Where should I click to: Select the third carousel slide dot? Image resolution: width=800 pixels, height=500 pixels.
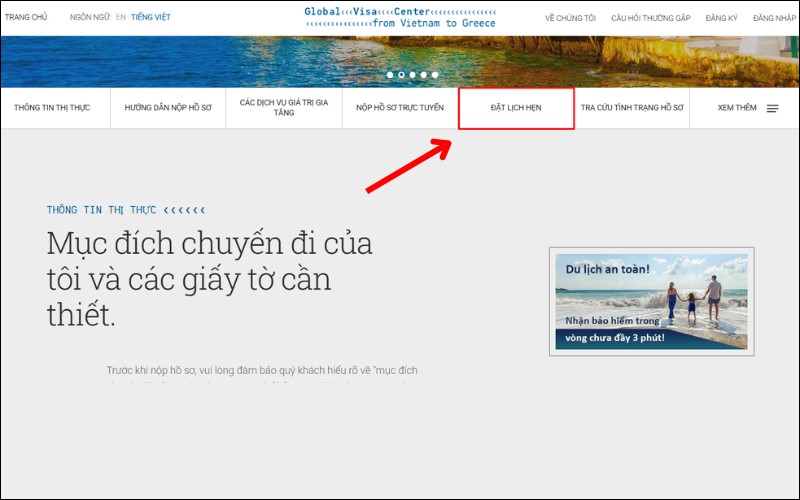click(x=413, y=74)
